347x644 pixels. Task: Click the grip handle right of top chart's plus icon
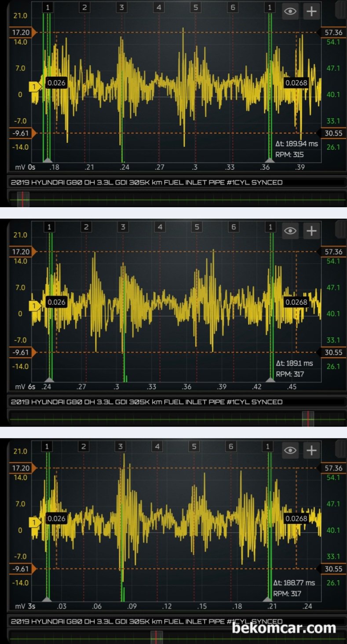340,10
